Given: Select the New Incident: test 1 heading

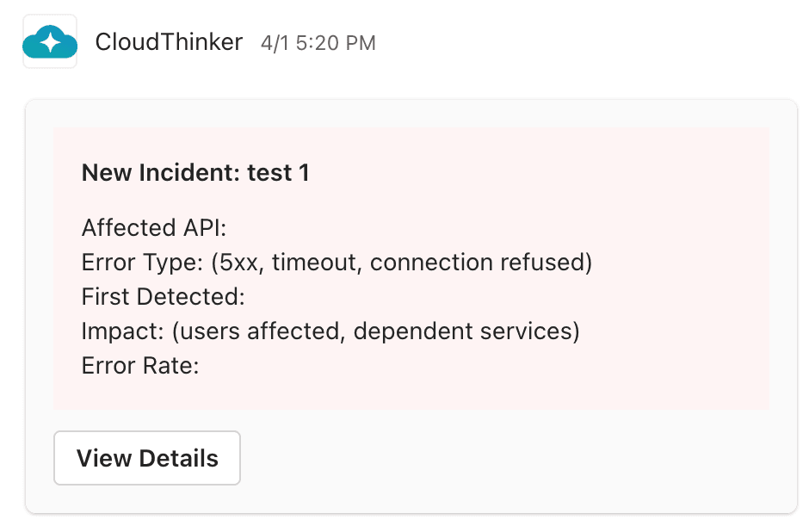Looking at the screenshot, I should point(196,172).
